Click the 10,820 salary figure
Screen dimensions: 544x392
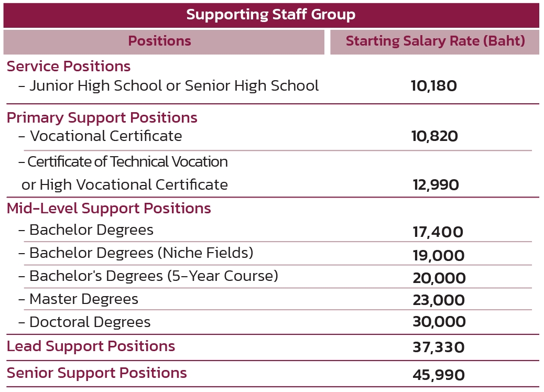click(x=434, y=137)
